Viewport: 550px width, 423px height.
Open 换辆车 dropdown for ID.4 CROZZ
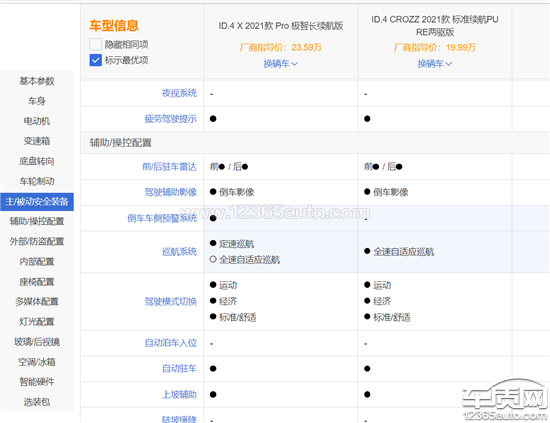tap(435, 63)
